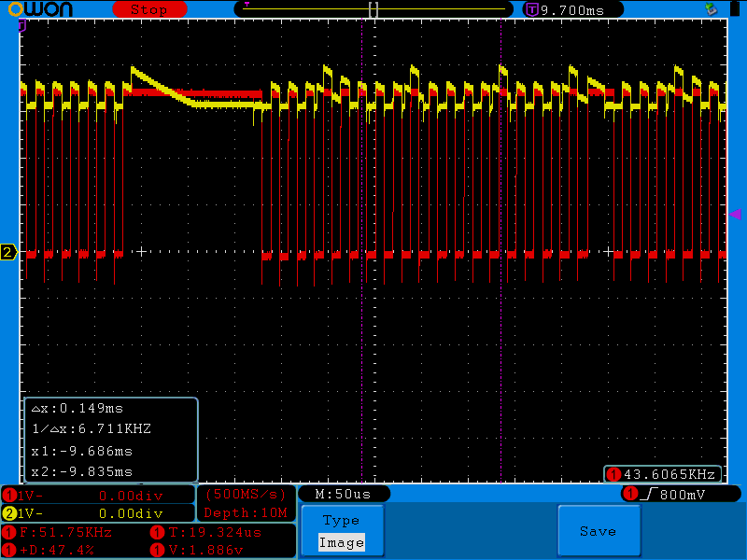Click the 800mV trigger level readout
The image size is (747, 560).
(683, 496)
